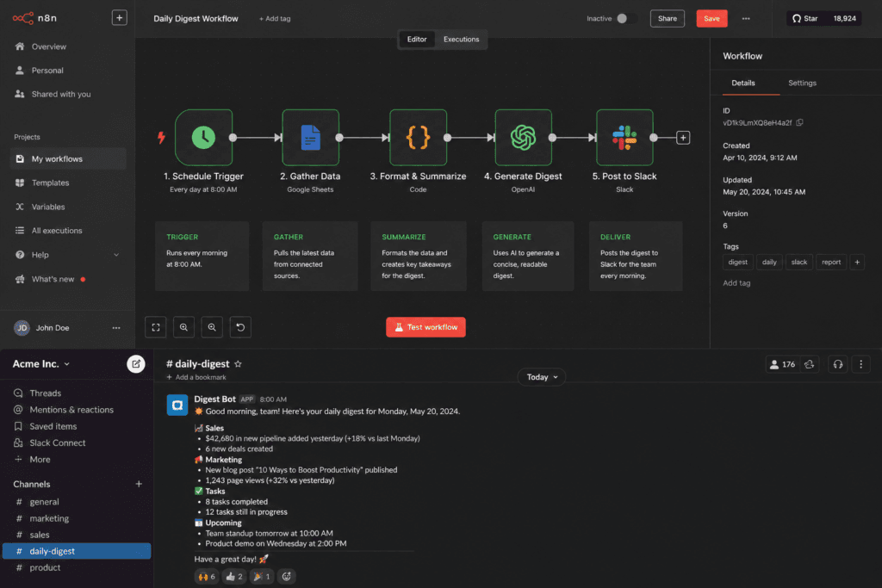Click the slack tag chip
The image size is (882, 588).
tap(798, 262)
